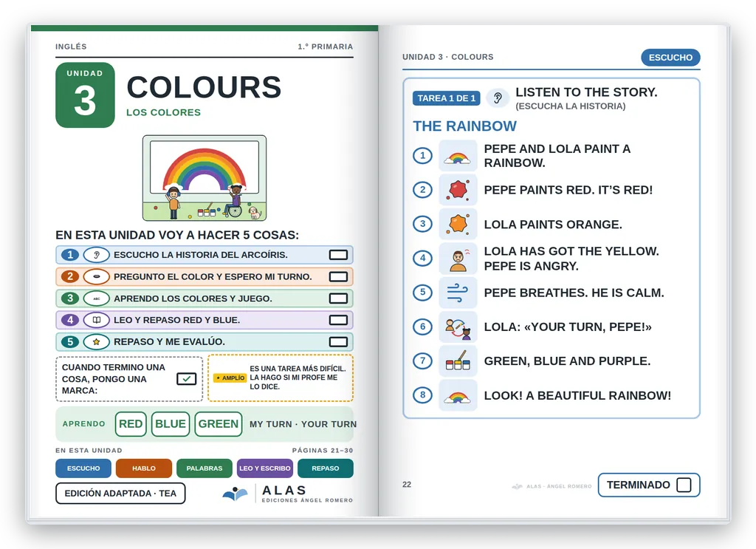
Task: Tick the checkbox for Escucho la historia del arcoíris
Action: pos(338,255)
